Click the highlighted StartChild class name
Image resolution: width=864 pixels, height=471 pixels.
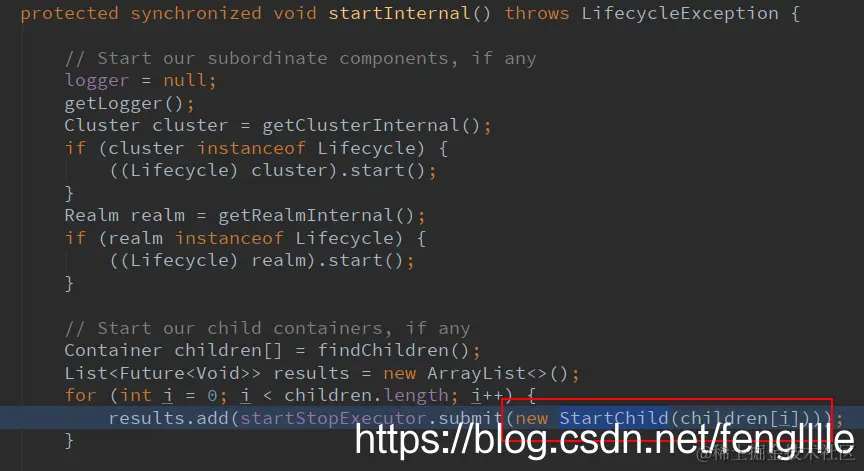(x=614, y=418)
